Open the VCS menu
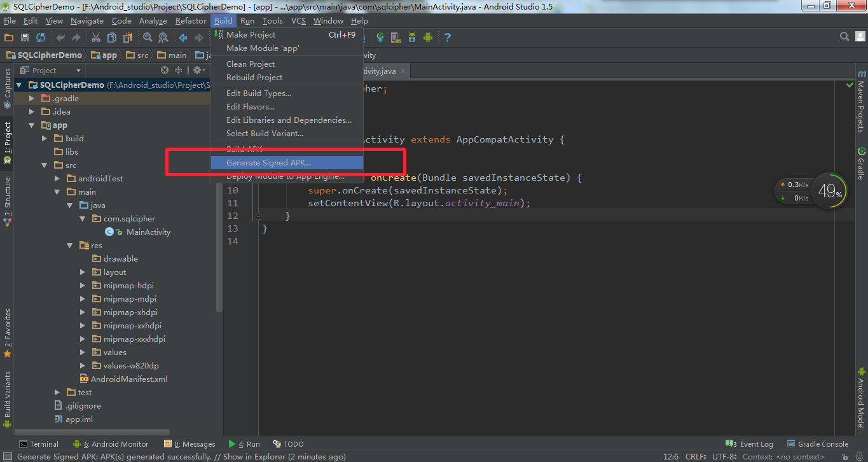Screen dimensions: 868x462 click(298, 21)
